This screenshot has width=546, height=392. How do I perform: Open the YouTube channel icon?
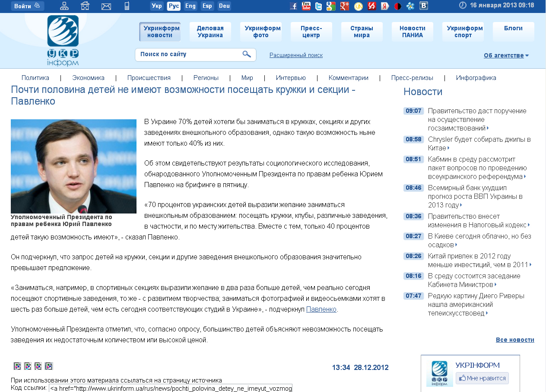[x=306, y=6]
